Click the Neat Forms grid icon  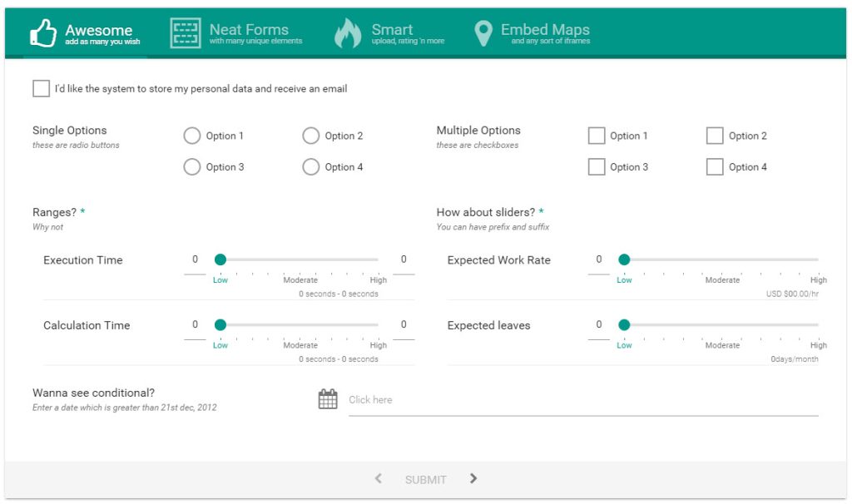186,33
